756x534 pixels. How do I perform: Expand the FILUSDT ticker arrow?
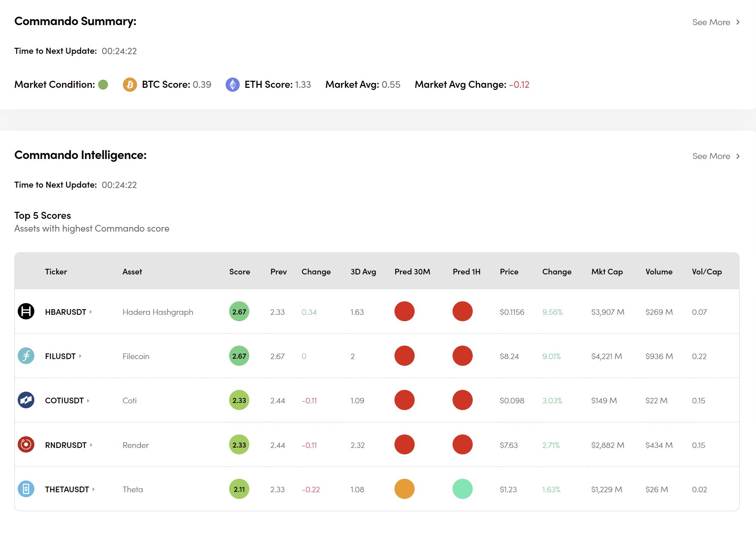click(80, 356)
